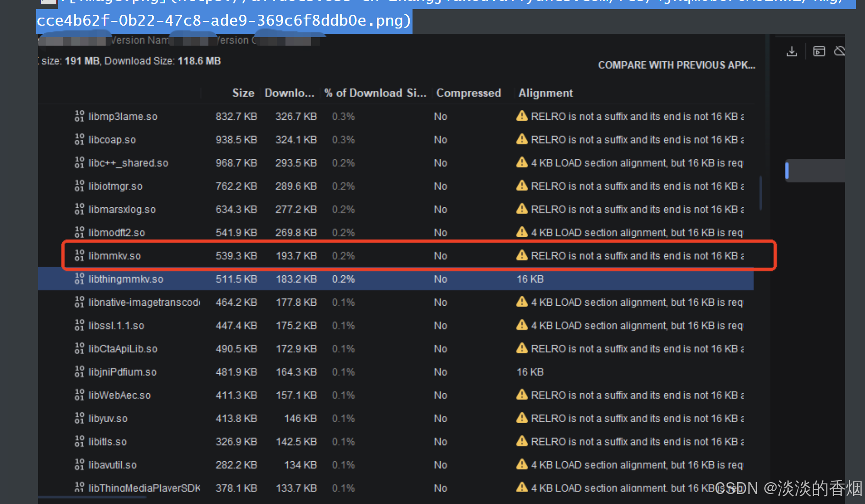Click the Download Size 118.6 MB summary text
The image size is (865, 504).
(162, 61)
